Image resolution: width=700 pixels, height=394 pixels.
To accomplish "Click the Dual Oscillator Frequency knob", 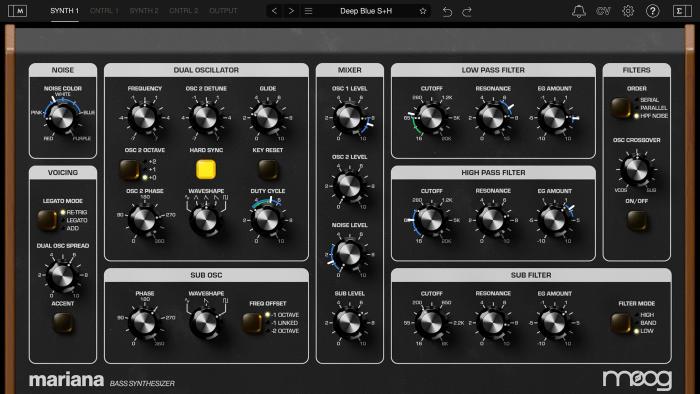I will point(144,117).
